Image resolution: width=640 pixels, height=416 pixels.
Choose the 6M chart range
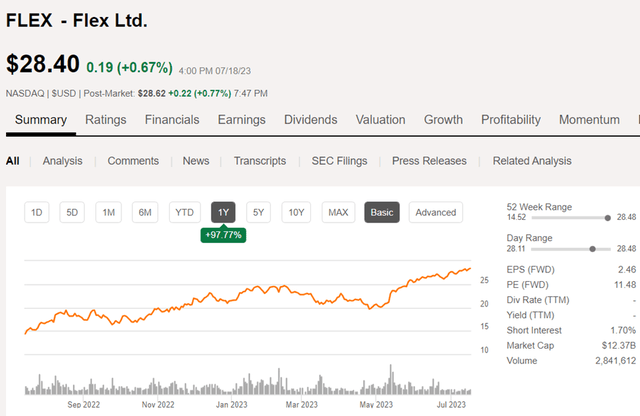point(145,212)
